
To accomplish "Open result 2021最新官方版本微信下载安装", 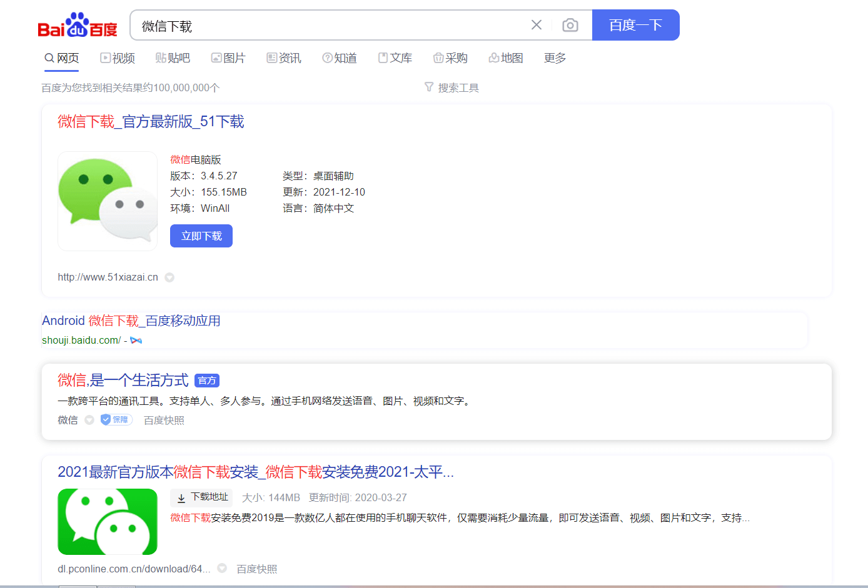I will point(256,472).
